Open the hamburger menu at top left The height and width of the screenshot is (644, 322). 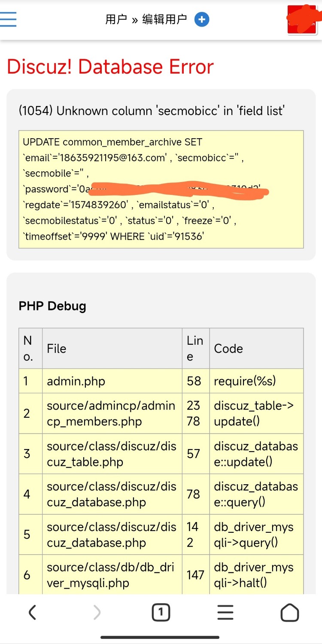tap(9, 19)
